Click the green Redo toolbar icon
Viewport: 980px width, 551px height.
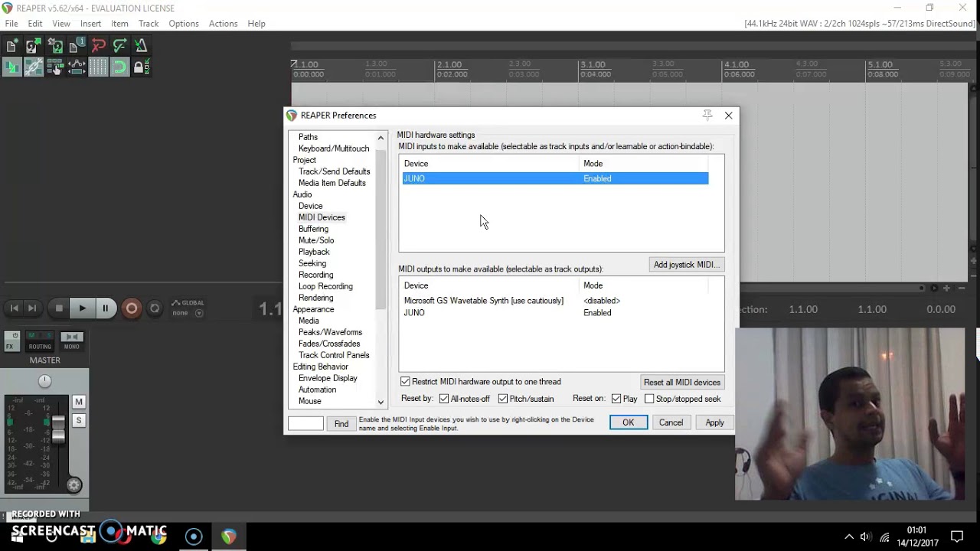pos(119,46)
